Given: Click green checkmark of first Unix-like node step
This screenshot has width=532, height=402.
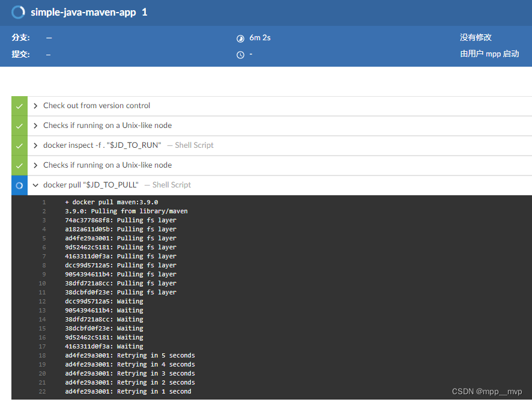Looking at the screenshot, I should pos(19,126).
